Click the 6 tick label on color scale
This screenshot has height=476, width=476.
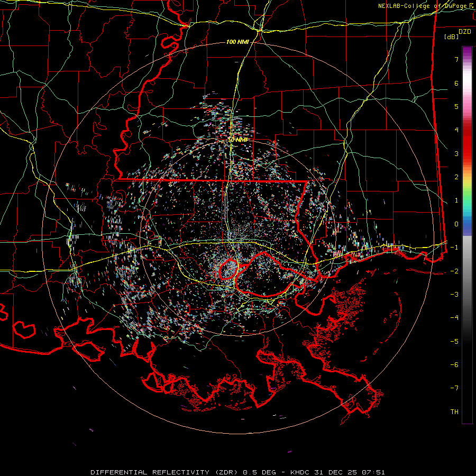456,83
